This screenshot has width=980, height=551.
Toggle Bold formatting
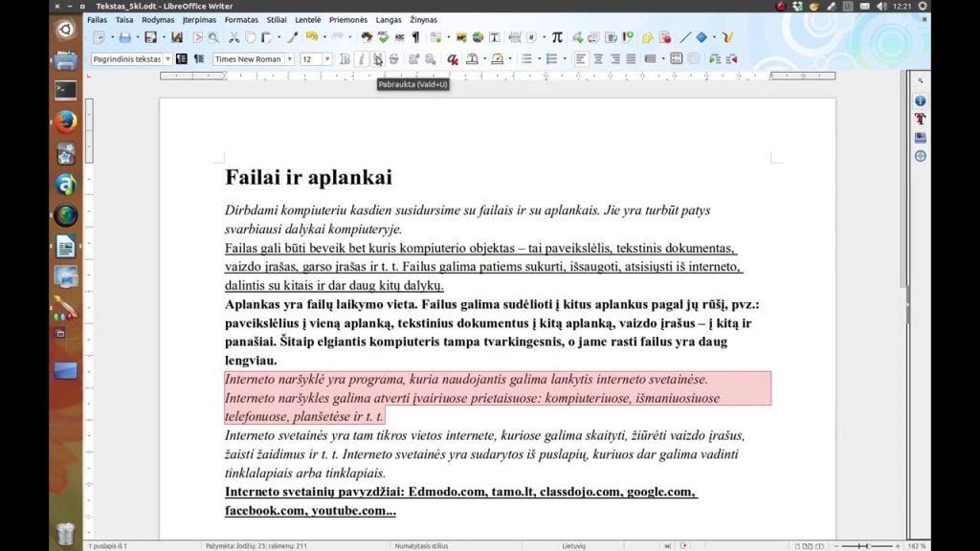pyautogui.click(x=345, y=59)
